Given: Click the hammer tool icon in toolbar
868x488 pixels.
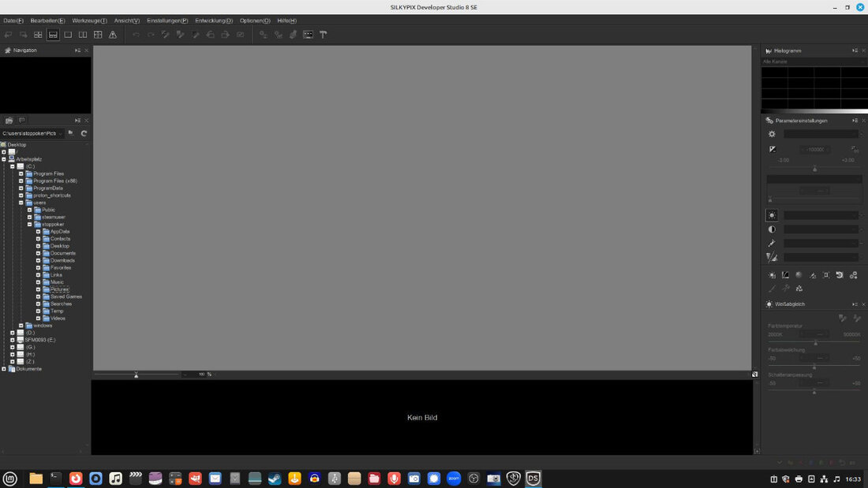Looking at the screenshot, I should pyautogui.click(x=323, y=35).
